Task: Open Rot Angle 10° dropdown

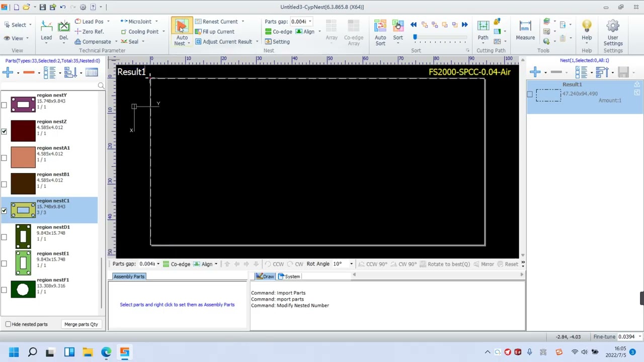Action: [x=351, y=264]
